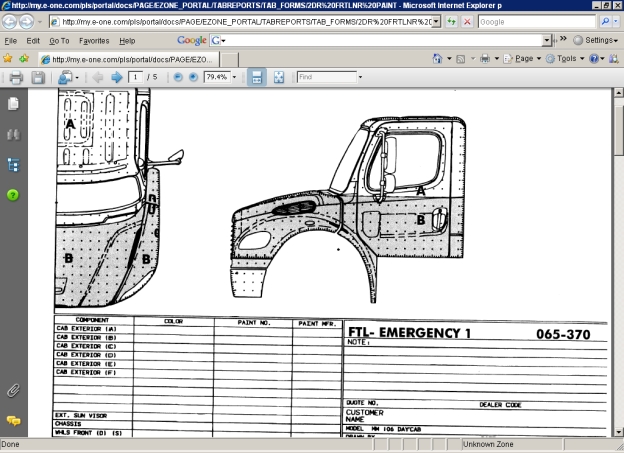Screen dimensions: 624x453
Task: Open the File menu
Action: pyautogui.click(x=10, y=41)
